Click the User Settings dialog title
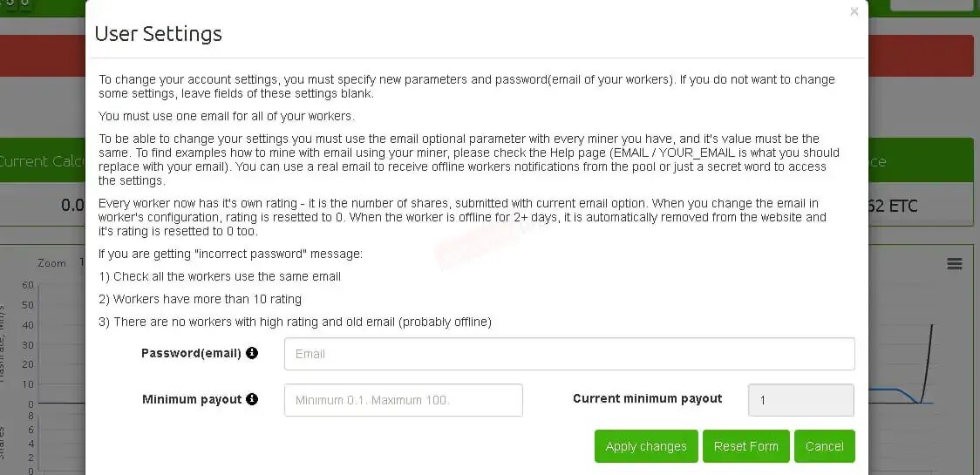This screenshot has width=980, height=475. pyautogui.click(x=158, y=34)
